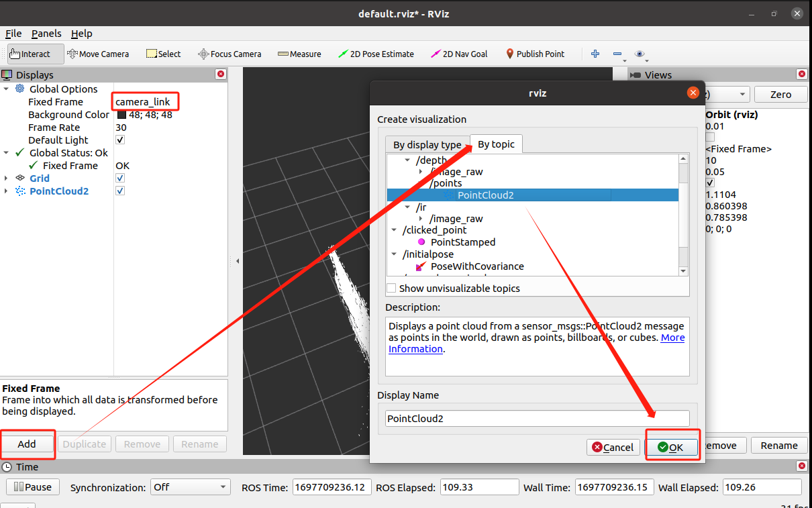Open the Panels menu
Screen dimensions: 812x508
[x=46, y=34]
